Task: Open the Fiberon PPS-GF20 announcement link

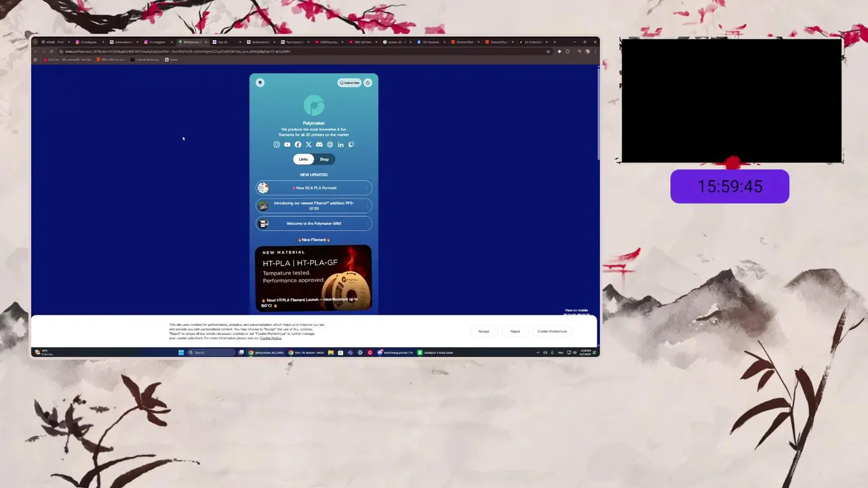Action: tap(314, 205)
